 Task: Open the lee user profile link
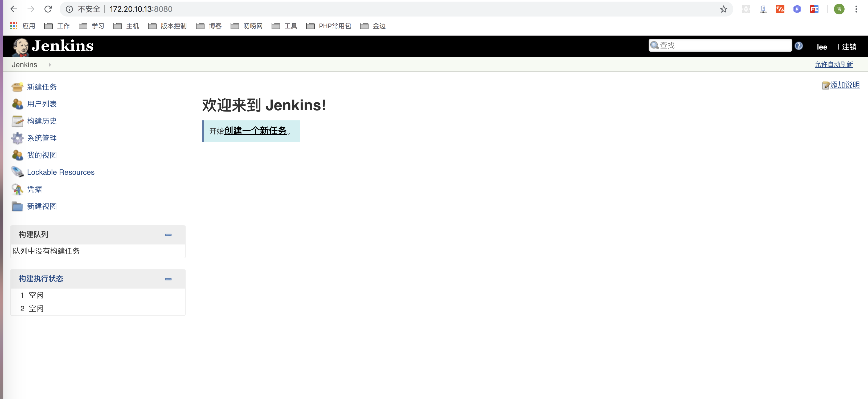(822, 47)
